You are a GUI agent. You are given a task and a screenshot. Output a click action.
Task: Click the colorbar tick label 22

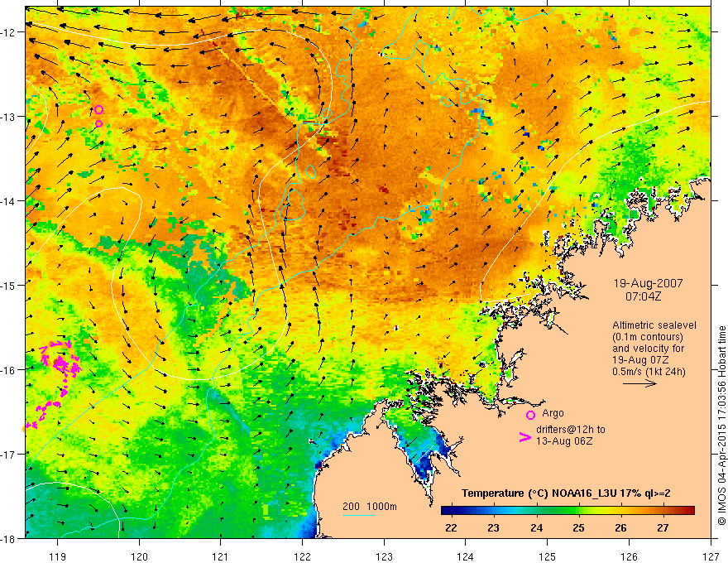451,527
